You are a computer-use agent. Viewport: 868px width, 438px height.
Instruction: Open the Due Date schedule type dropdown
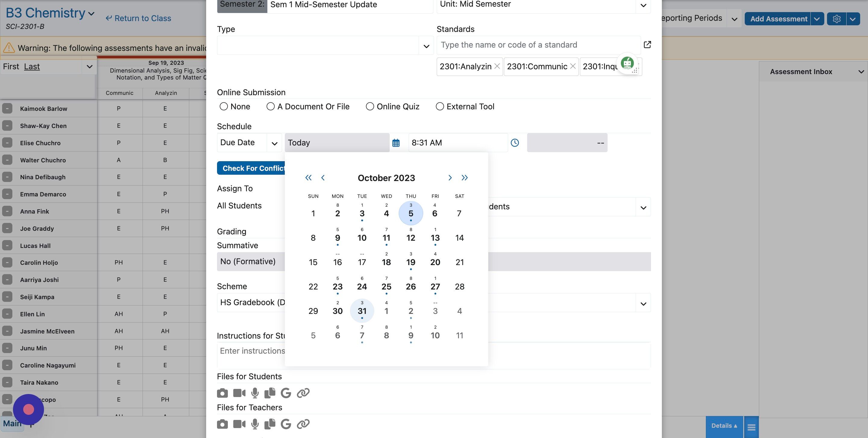point(275,143)
